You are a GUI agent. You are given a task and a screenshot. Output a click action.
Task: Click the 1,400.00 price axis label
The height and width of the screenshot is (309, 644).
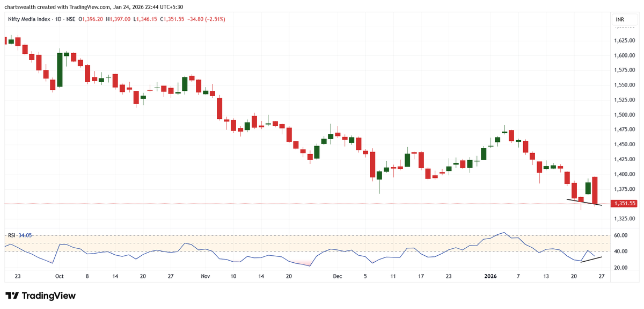click(625, 174)
